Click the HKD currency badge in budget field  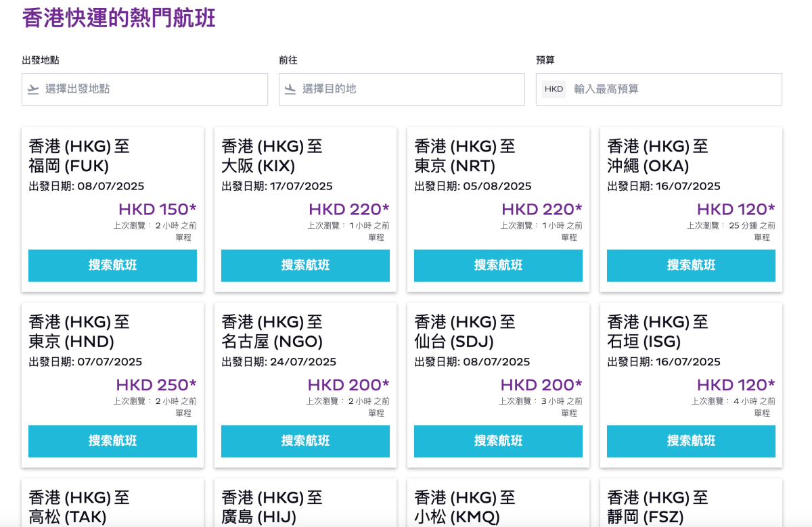[x=554, y=89]
